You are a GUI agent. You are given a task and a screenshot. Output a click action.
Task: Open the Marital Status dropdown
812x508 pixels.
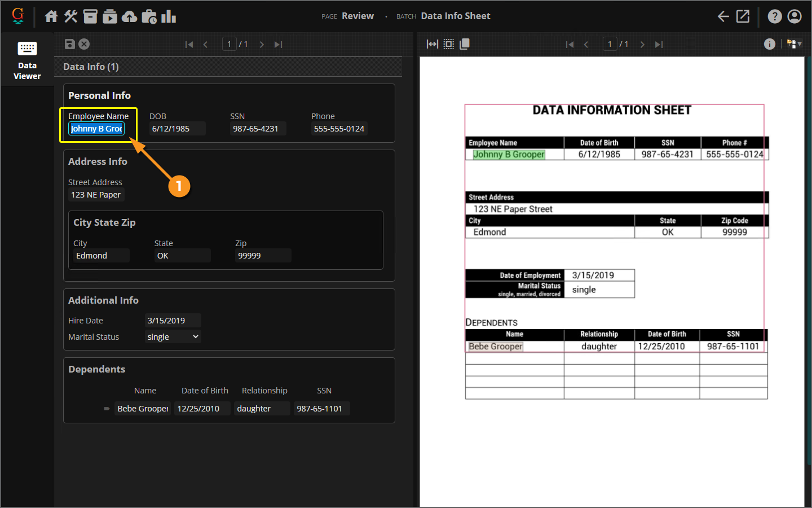click(173, 337)
